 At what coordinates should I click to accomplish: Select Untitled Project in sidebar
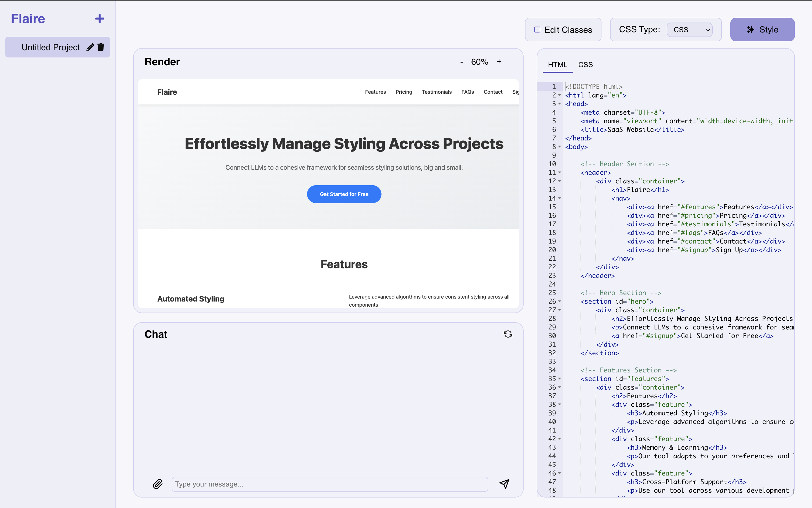coord(50,47)
